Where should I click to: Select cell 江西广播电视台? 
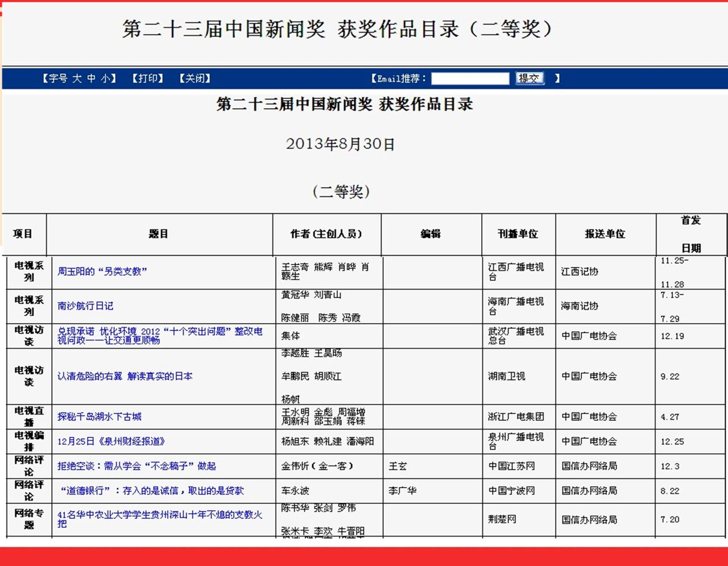coord(519,272)
